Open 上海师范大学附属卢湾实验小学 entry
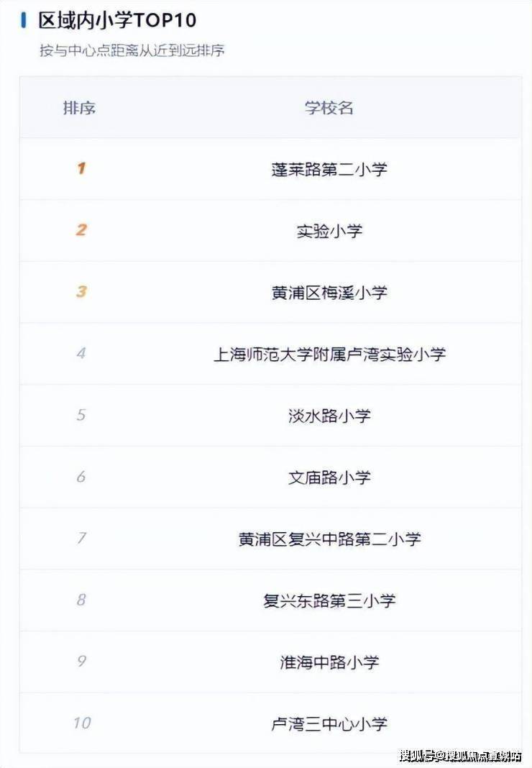Viewport: 532px width, 768px height. (x=329, y=355)
